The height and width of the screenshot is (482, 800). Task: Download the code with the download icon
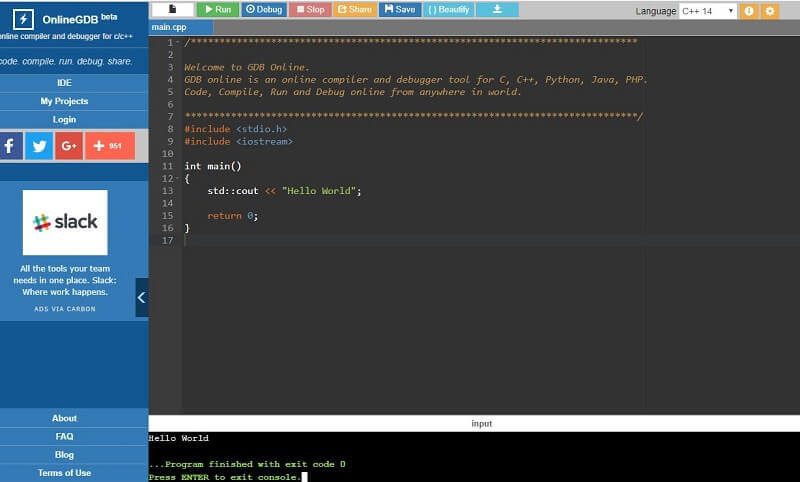click(x=497, y=9)
